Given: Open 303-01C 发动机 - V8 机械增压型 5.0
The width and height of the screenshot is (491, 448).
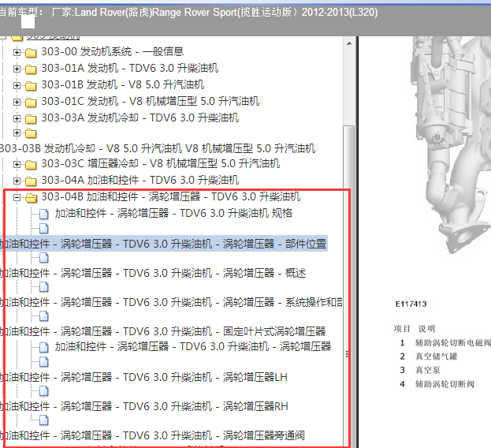Looking at the screenshot, I should (x=151, y=102).
